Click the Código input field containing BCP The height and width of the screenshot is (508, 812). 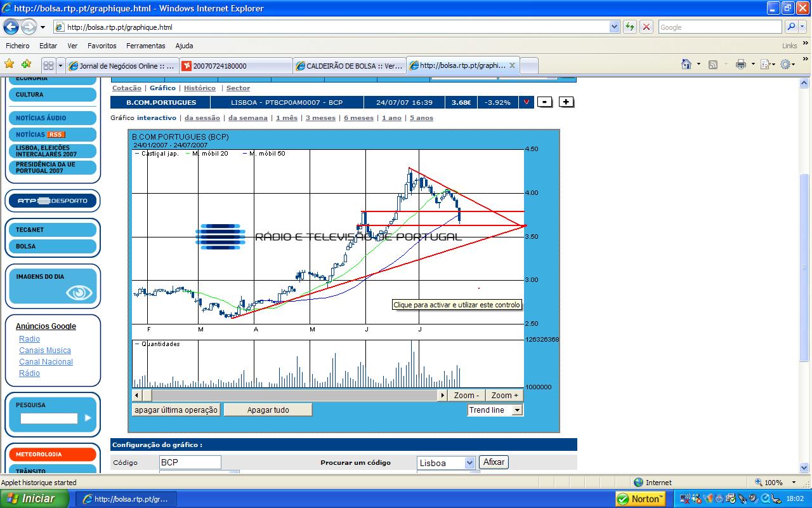[190, 462]
